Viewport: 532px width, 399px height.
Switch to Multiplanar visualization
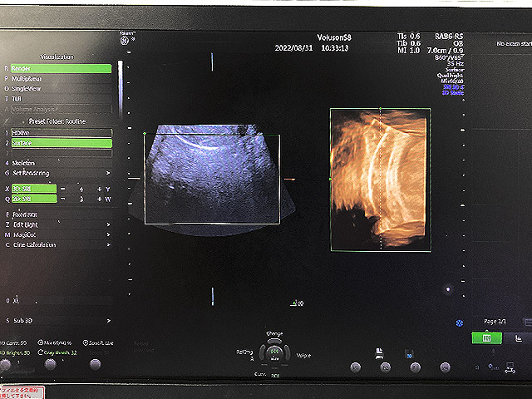point(61,79)
